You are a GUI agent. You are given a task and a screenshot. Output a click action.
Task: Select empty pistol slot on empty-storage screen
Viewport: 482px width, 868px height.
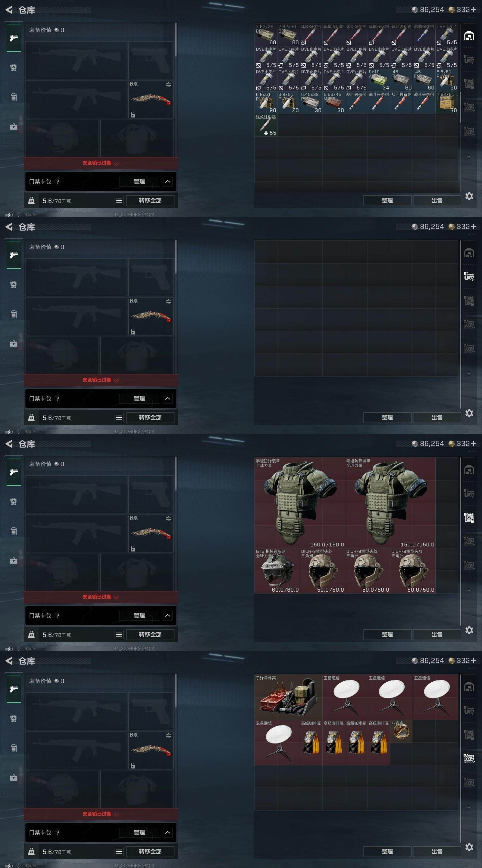151,277
